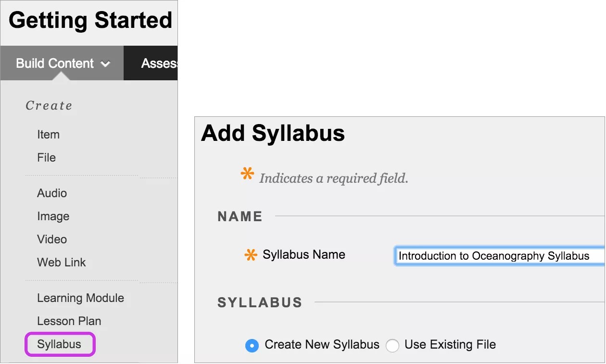Open the Build Content dropdown menu
The height and width of the screenshot is (364, 606).
coord(54,63)
